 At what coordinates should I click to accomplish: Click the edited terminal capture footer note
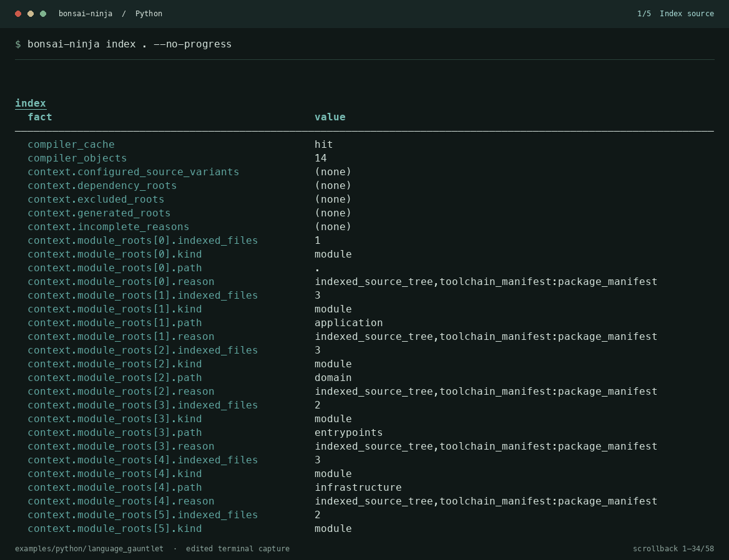pyautogui.click(x=238, y=549)
